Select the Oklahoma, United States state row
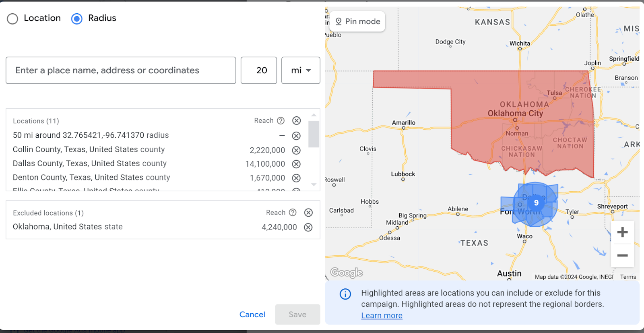 pyautogui.click(x=68, y=227)
